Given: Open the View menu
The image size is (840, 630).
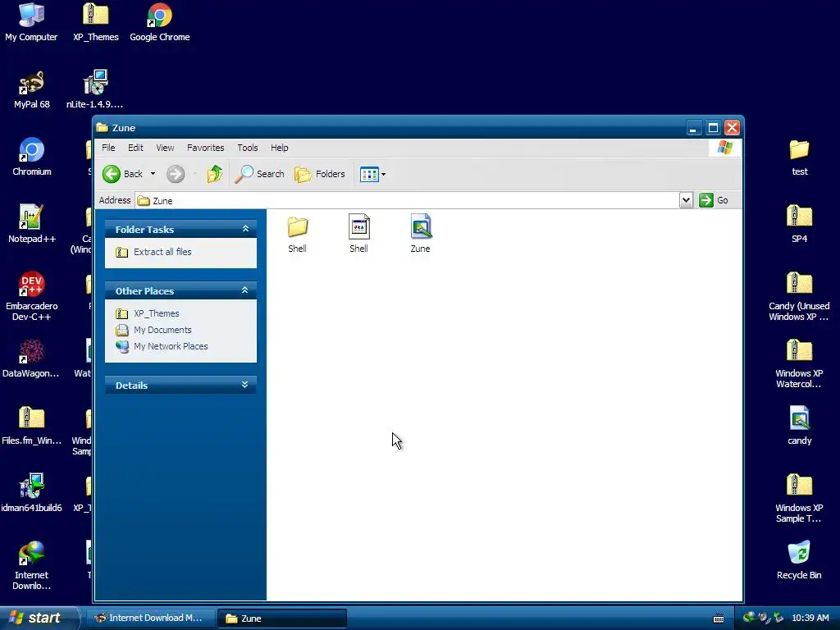Looking at the screenshot, I should coord(165,148).
